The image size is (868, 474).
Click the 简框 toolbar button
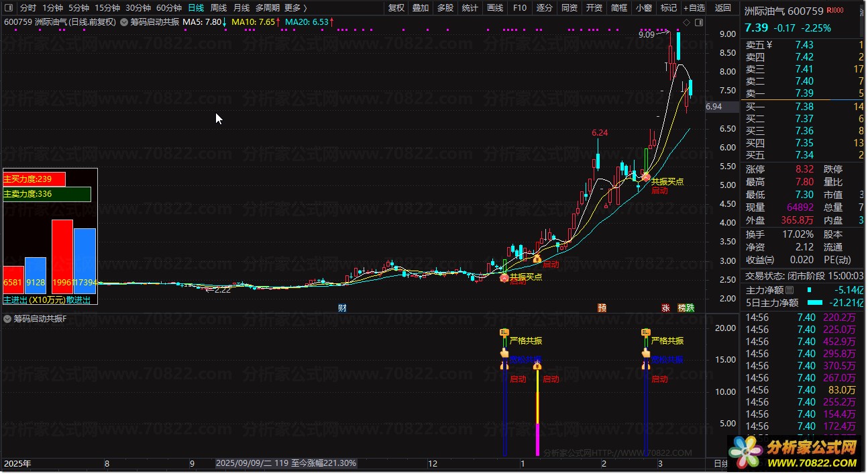coord(619,8)
